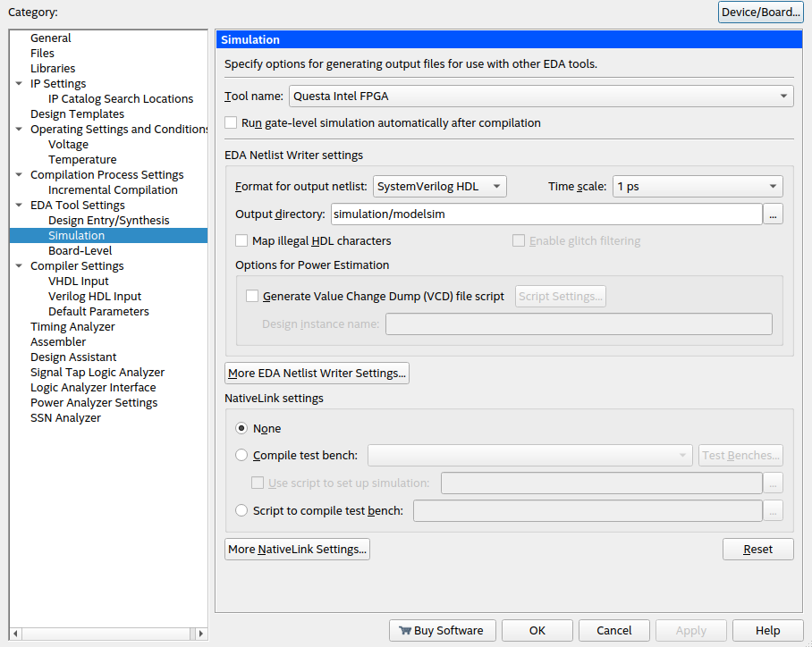
Task: Collapse the EDA Tool Settings node
Action: 19,205
